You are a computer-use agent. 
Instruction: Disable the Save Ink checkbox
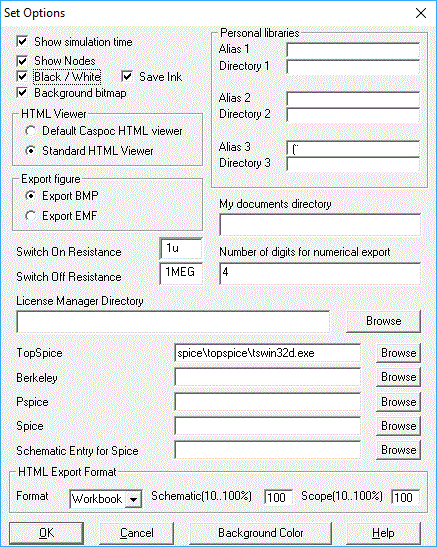coord(127,77)
